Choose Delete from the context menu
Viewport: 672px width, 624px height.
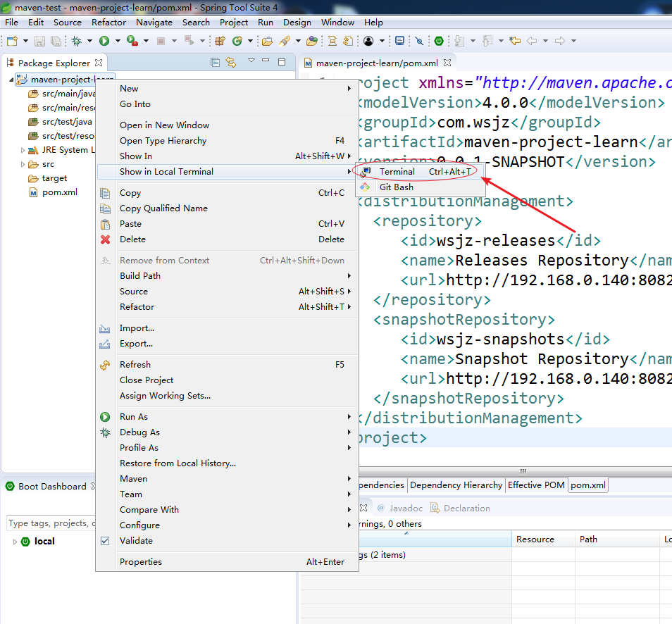[228, 239]
